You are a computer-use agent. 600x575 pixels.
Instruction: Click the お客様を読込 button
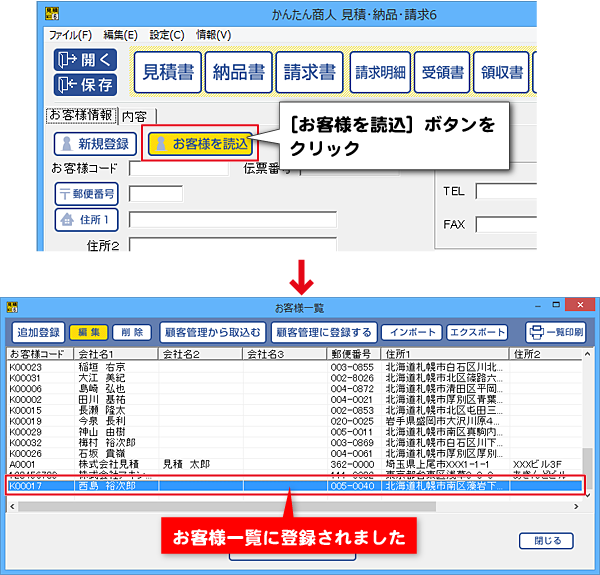pyautogui.click(x=200, y=144)
